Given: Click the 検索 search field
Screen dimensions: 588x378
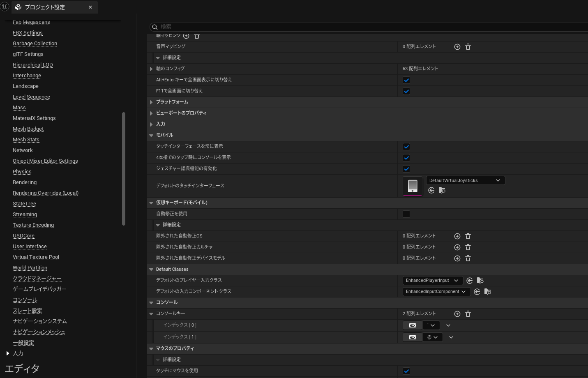Looking at the screenshot, I should [x=370, y=27].
